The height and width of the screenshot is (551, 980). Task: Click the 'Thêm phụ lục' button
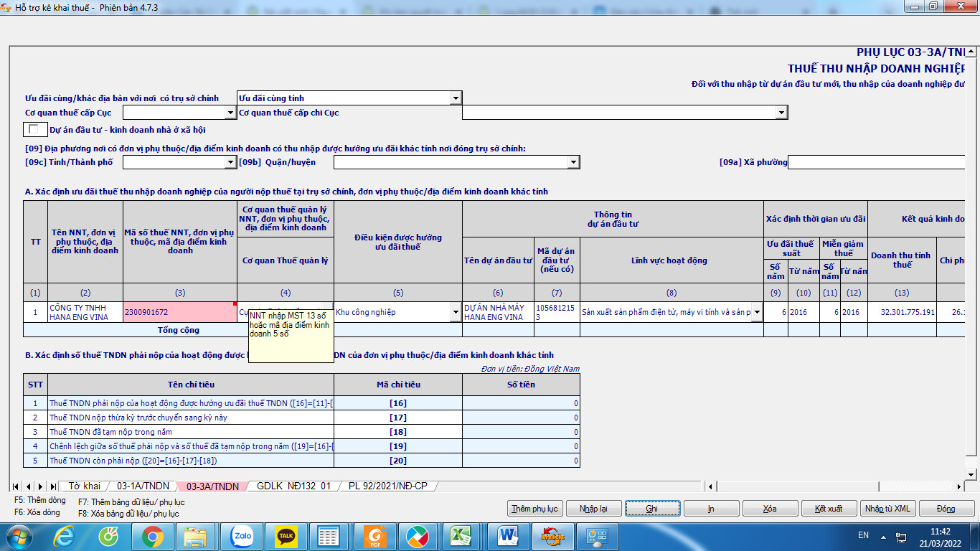pyautogui.click(x=534, y=509)
